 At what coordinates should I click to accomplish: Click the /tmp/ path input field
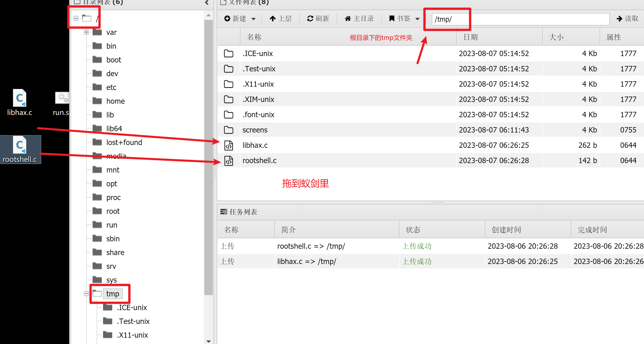tap(520, 19)
